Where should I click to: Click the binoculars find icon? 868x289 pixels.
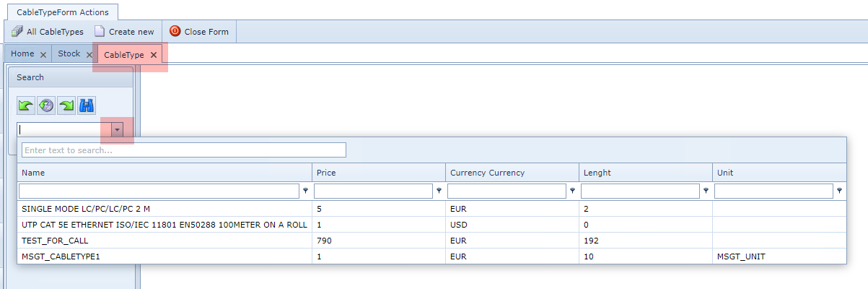[x=87, y=105]
